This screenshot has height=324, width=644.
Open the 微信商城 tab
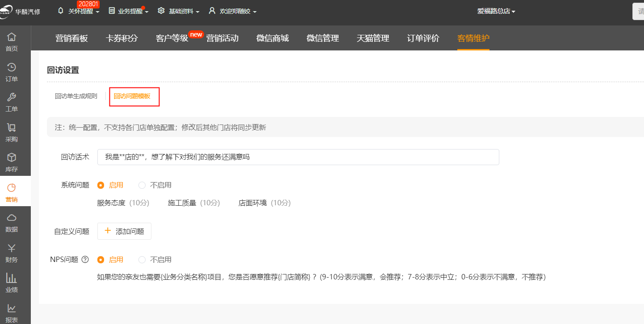tap(272, 38)
